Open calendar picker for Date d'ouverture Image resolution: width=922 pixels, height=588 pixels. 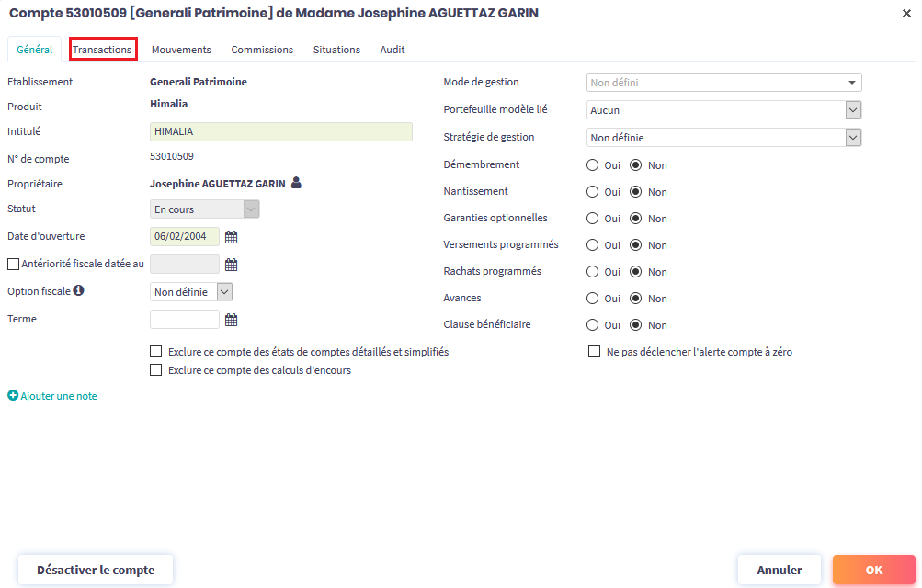tap(232, 237)
